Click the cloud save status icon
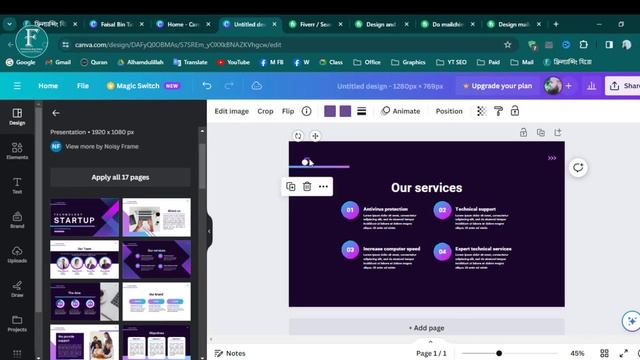Screen dimensions: 640x360 (256, 86)
